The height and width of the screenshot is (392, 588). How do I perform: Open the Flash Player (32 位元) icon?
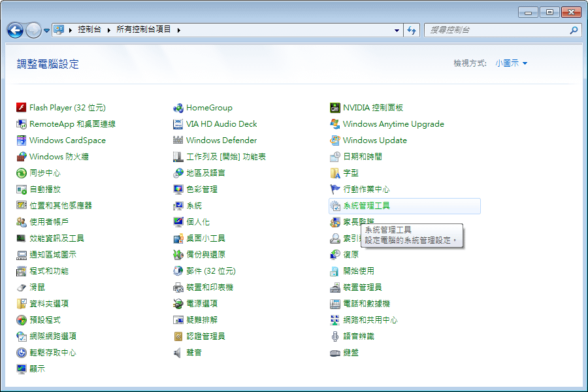22,108
